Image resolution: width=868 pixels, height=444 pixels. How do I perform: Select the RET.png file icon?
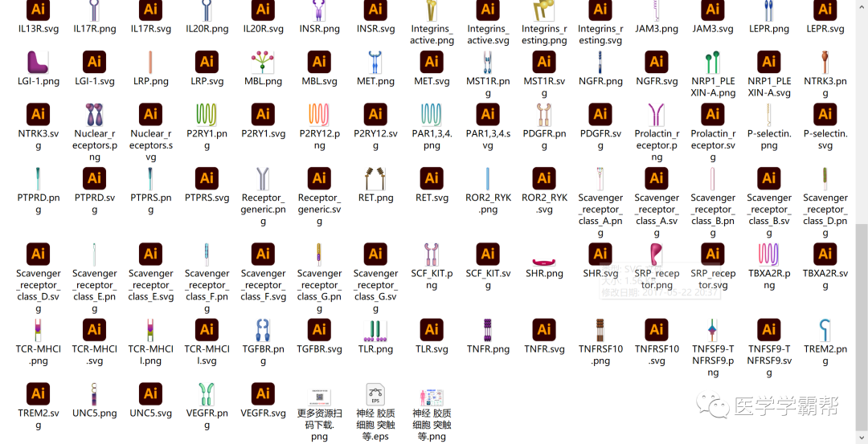pyautogui.click(x=375, y=178)
